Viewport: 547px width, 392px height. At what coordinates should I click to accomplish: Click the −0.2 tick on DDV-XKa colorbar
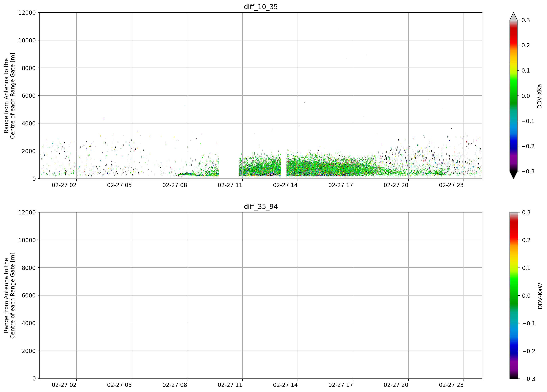(x=528, y=146)
